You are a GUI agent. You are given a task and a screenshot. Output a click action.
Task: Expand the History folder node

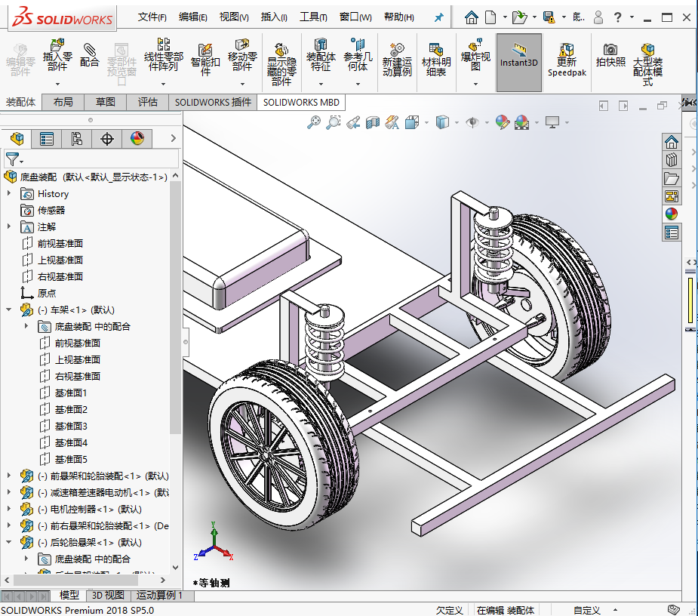click(x=8, y=194)
